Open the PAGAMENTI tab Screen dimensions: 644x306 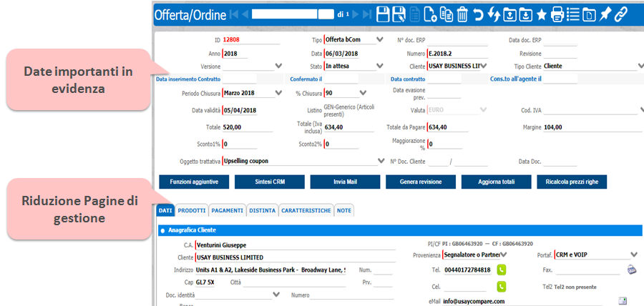click(x=228, y=211)
